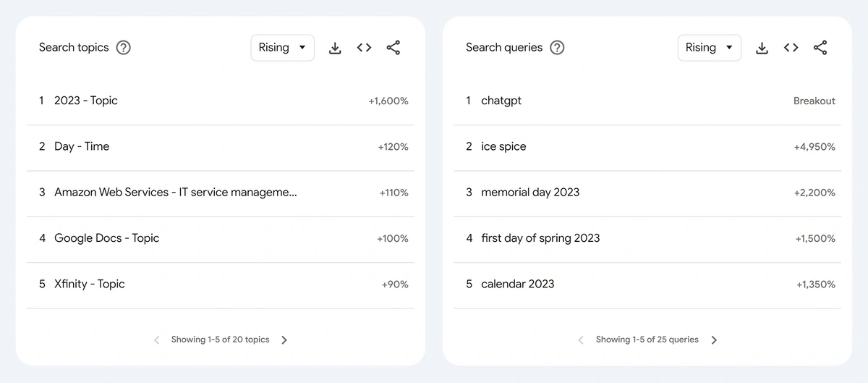868x383 pixels.
Task: Open help for Search topics
Action: pos(124,48)
